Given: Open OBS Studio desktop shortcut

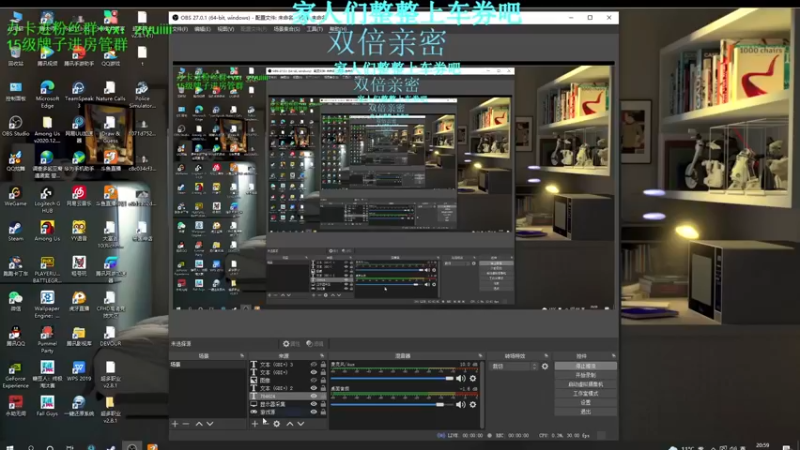Looking at the screenshot, I should [x=15, y=126].
